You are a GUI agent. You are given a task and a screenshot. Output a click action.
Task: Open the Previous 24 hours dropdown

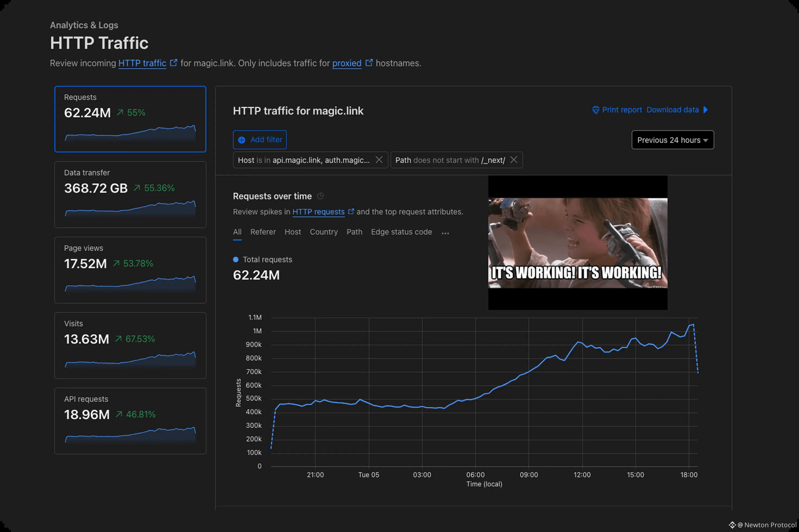(672, 140)
